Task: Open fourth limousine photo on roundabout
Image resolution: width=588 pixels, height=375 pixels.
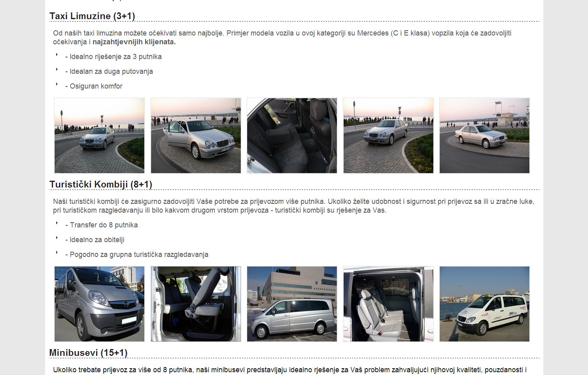Action: [x=388, y=136]
